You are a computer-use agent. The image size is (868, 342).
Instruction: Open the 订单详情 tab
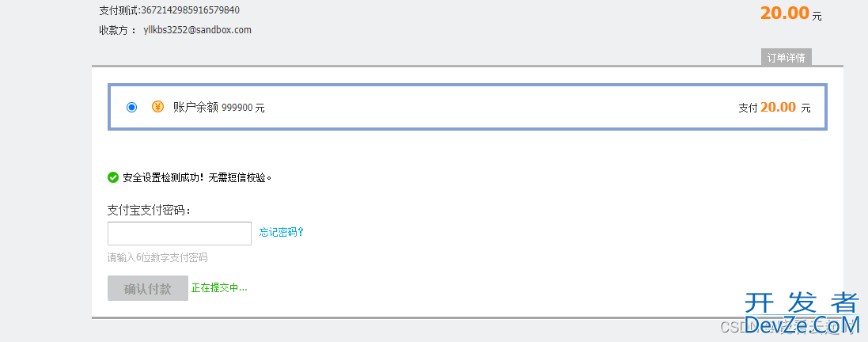tap(786, 58)
